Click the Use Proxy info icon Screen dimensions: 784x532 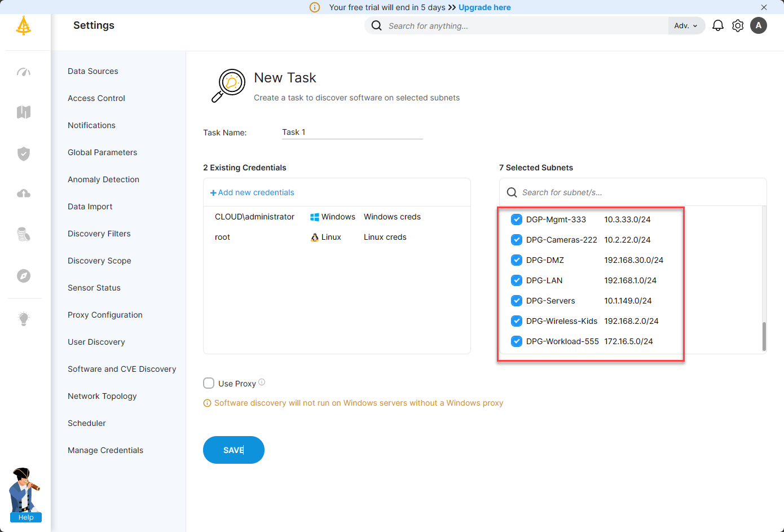262,382
